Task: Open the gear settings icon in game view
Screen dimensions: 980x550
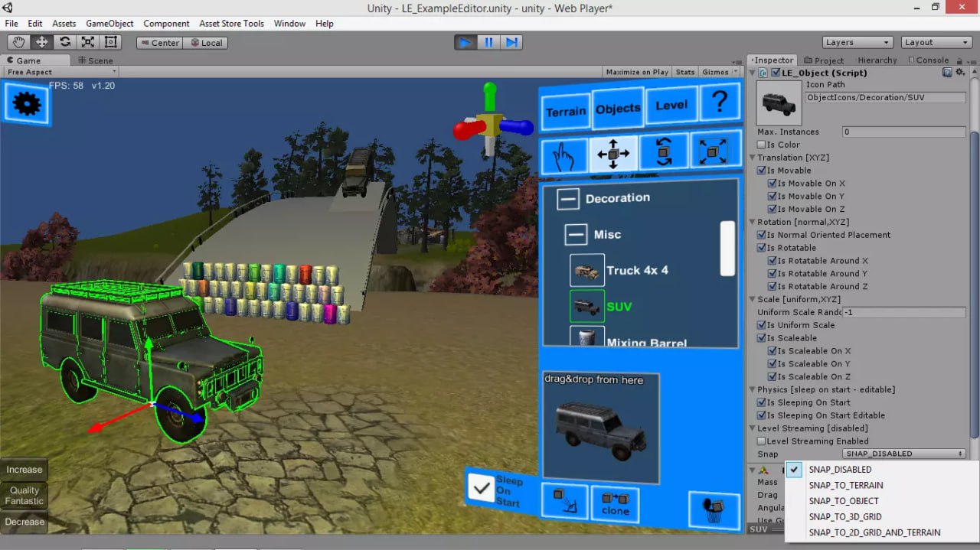Action: pyautogui.click(x=27, y=104)
